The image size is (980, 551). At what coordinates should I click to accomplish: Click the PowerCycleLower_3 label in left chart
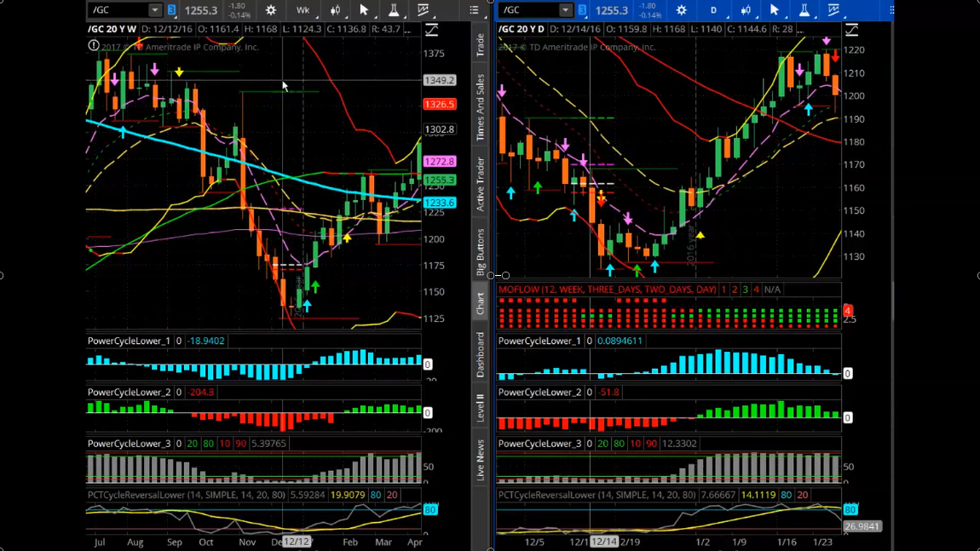coord(129,444)
